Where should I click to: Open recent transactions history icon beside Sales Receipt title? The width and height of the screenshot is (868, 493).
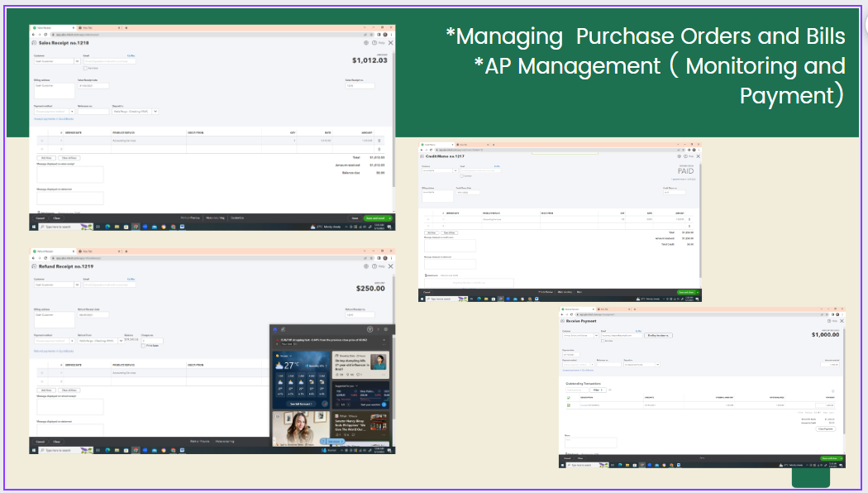point(35,43)
